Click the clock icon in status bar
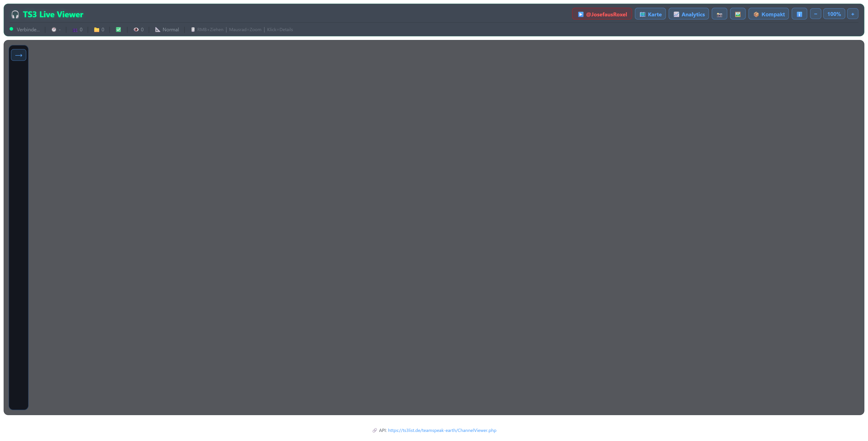 pyautogui.click(x=54, y=30)
